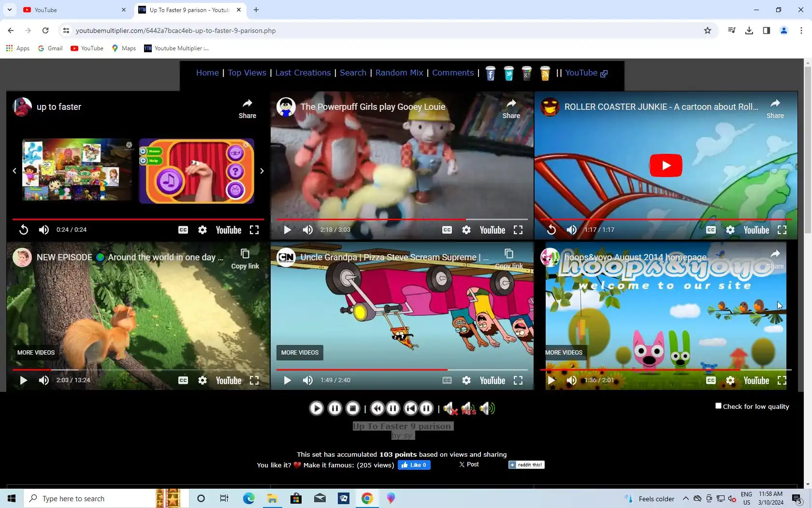Toggle captions on the 'up to faster' video
The height and width of the screenshot is (508, 812).
(183, 230)
